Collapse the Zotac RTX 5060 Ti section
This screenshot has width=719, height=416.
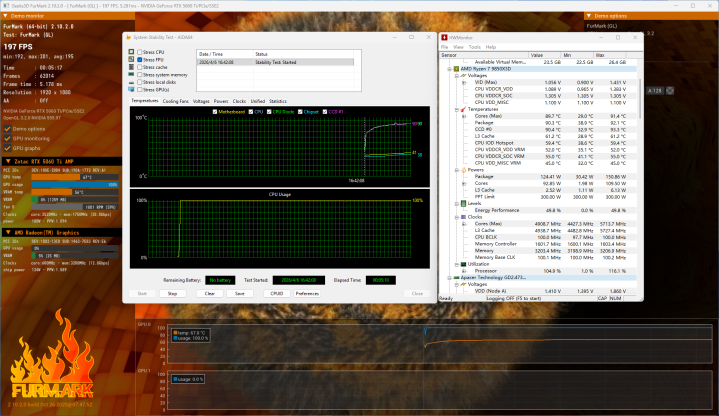(x=6, y=161)
